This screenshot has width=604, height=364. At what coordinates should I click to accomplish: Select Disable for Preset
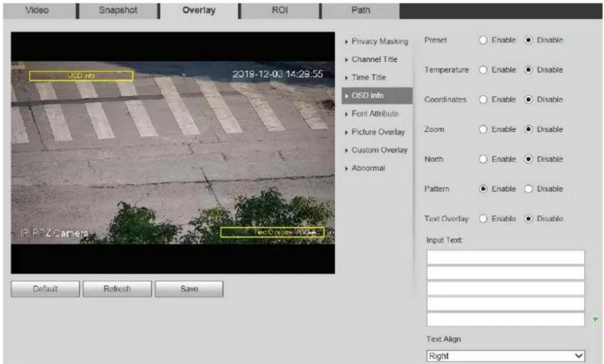529,40
